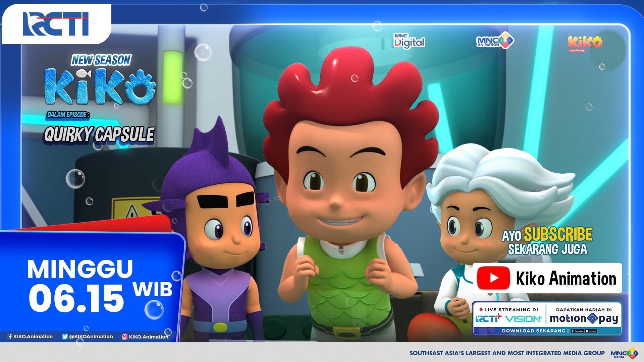Image resolution: width=644 pixels, height=362 pixels.
Task: Click the Facebook KIKO.Animation handle
Action: coord(30,337)
